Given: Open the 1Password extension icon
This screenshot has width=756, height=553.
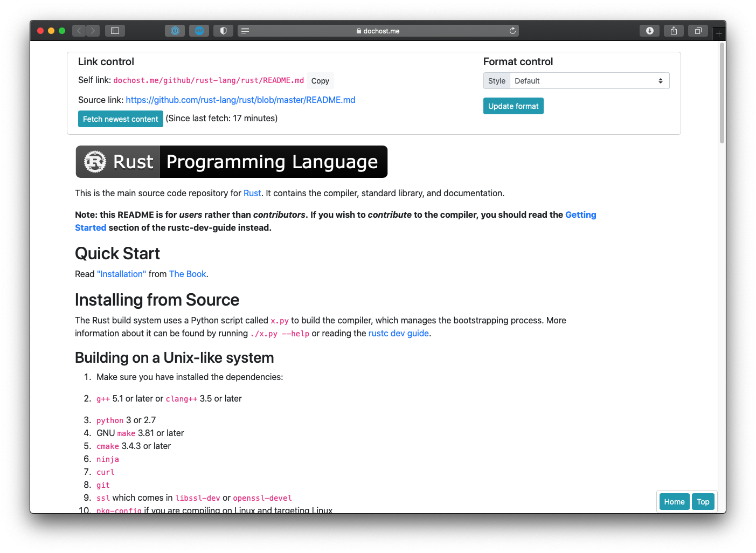Looking at the screenshot, I should click(x=175, y=31).
